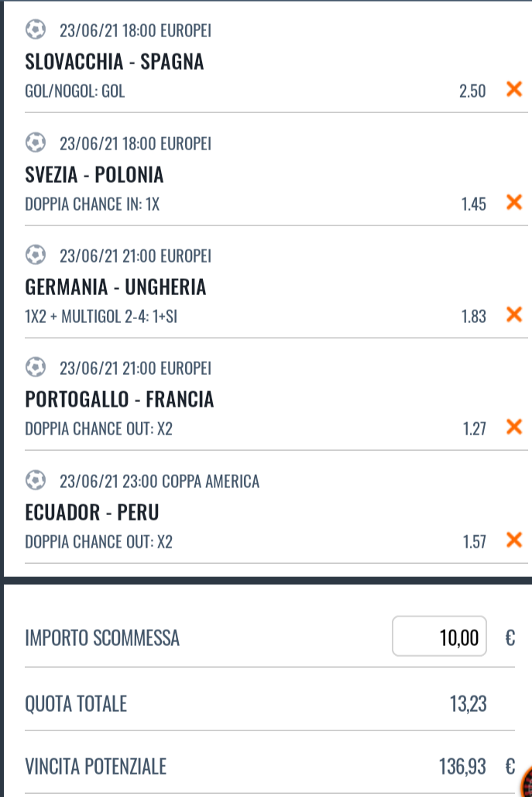The height and width of the screenshot is (797, 532).
Task: Delete Ecuador - Peru bet from slip
Action: click(x=513, y=540)
